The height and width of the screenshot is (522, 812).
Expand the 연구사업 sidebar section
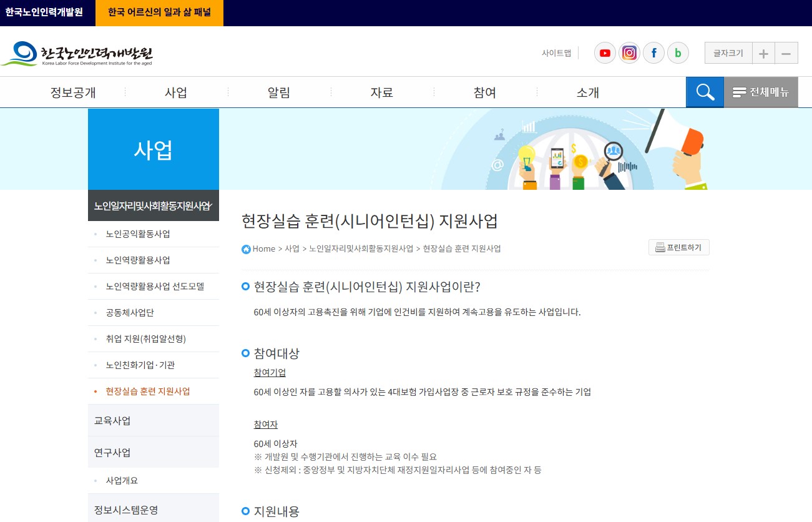(x=112, y=451)
